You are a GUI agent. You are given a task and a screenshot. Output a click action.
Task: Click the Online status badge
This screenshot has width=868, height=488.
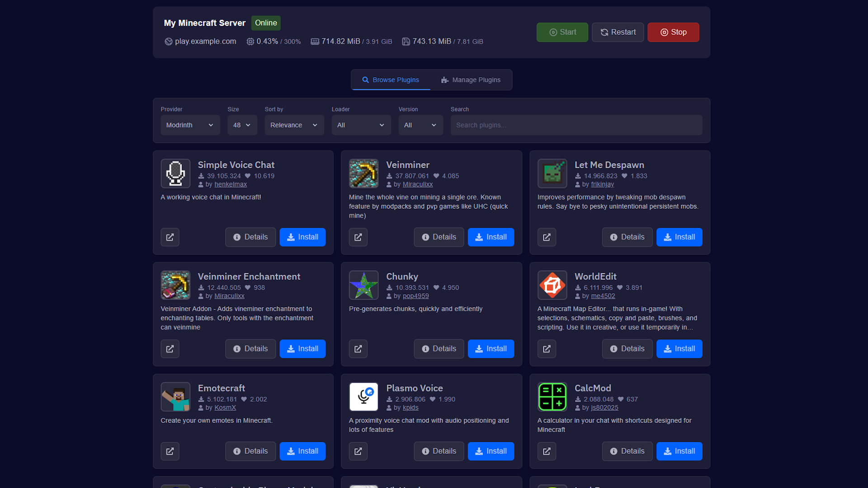[266, 23]
